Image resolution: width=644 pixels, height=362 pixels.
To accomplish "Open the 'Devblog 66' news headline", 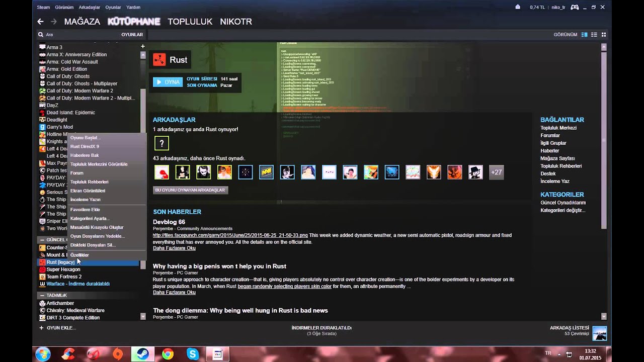I will tap(169, 222).
